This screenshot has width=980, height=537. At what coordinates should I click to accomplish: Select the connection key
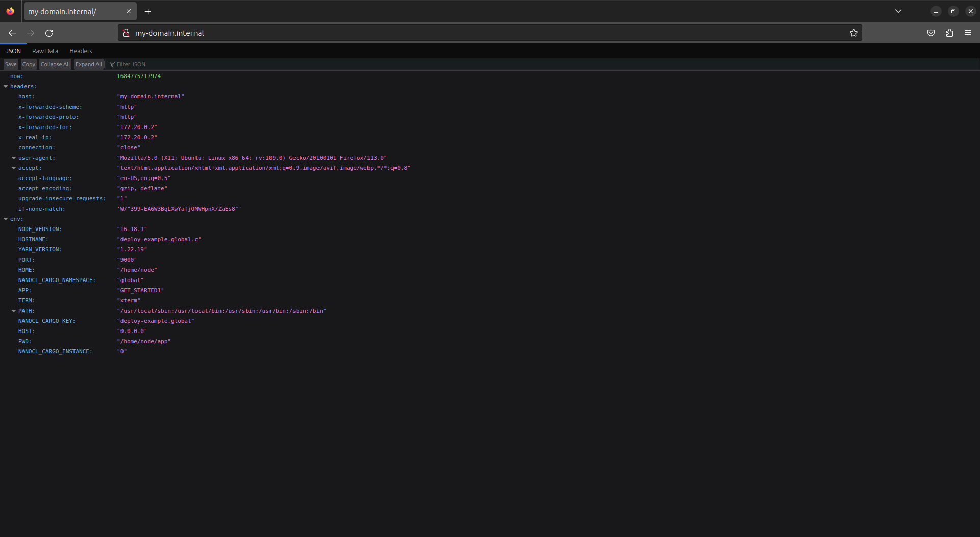(37, 148)
